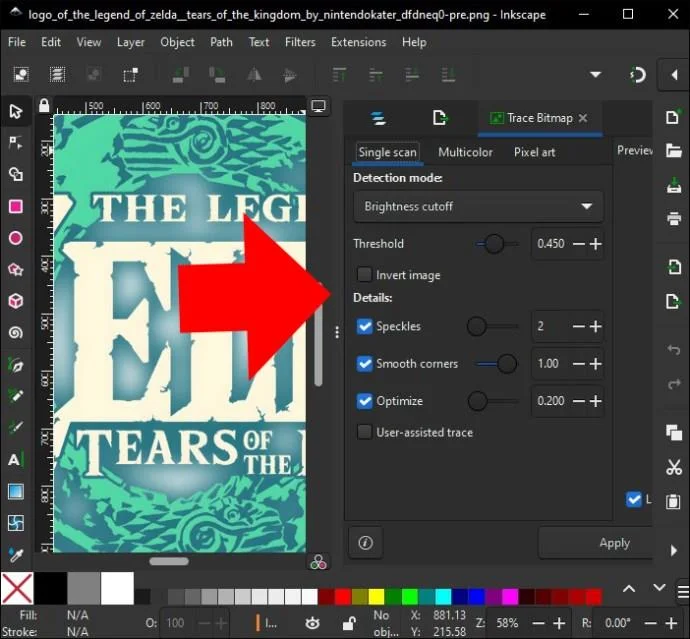Select the Shape builder tool
The height and width of the screenshot is (639, 690).
point(16,174)
